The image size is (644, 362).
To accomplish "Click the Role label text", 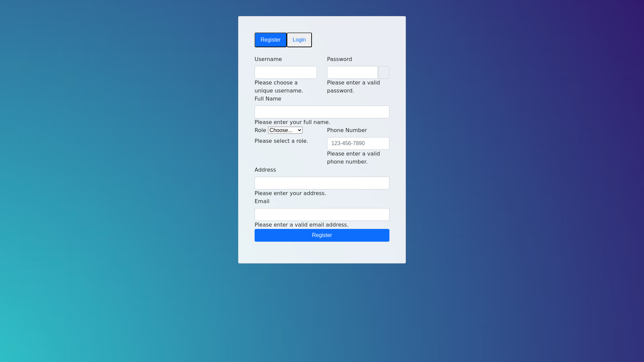I will 260,130.
